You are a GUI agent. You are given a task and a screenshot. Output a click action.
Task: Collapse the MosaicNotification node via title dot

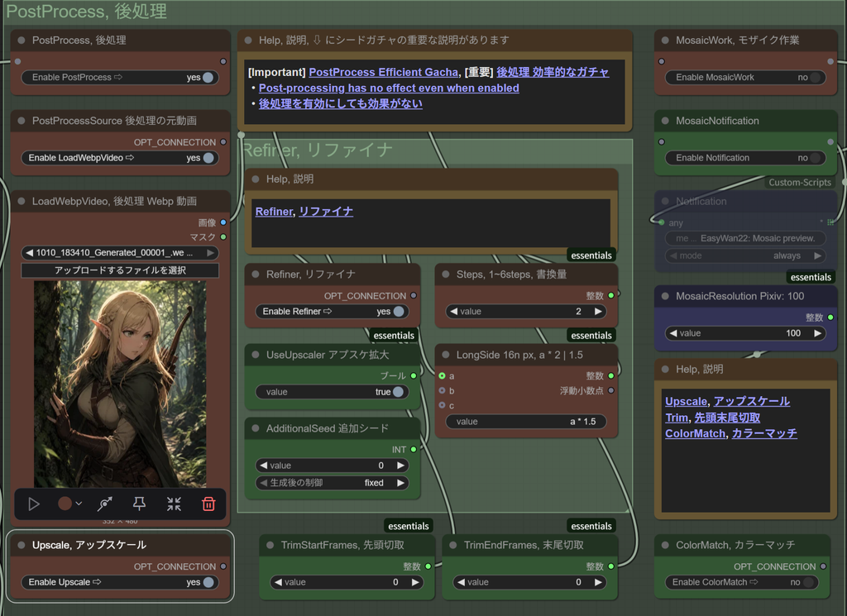click(665, 121)
